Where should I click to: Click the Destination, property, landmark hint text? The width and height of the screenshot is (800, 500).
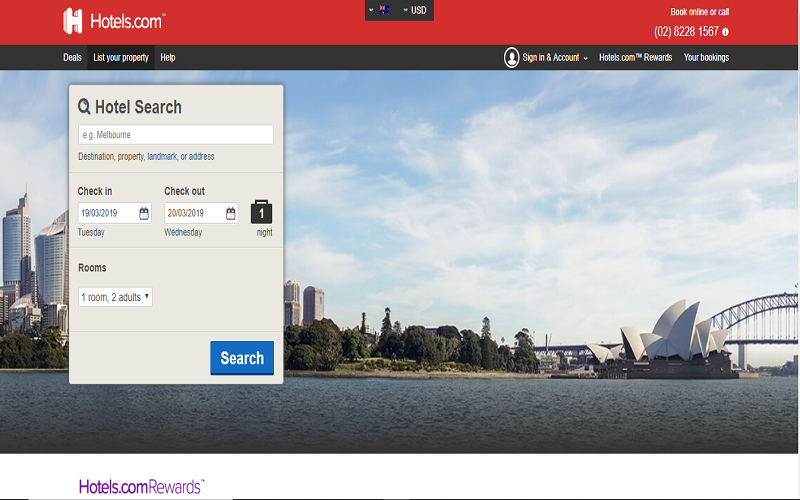point(146,157)
